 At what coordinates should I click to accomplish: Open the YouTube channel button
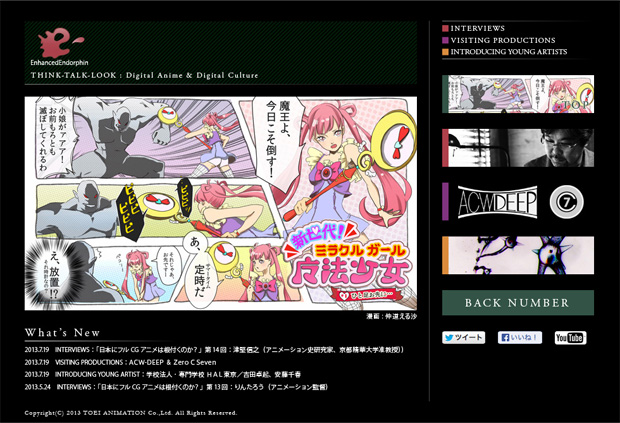pyautogui.click(x=570, y=338)
